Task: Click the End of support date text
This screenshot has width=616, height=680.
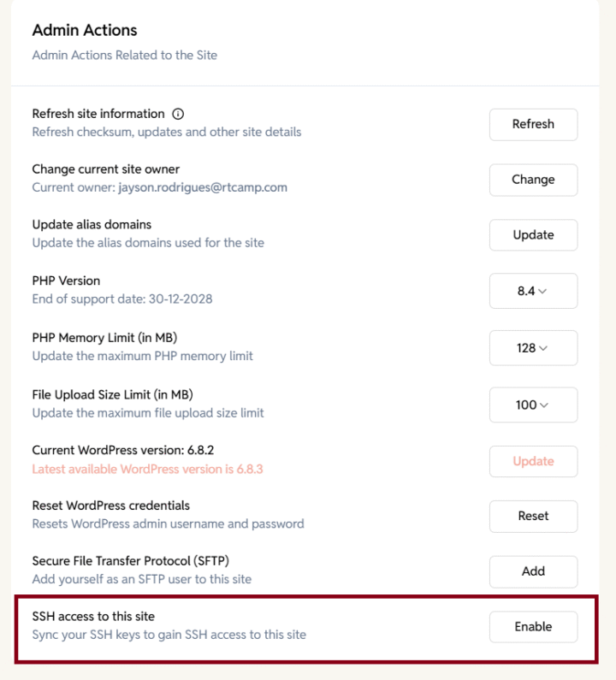Action: (x=122, y=299)
